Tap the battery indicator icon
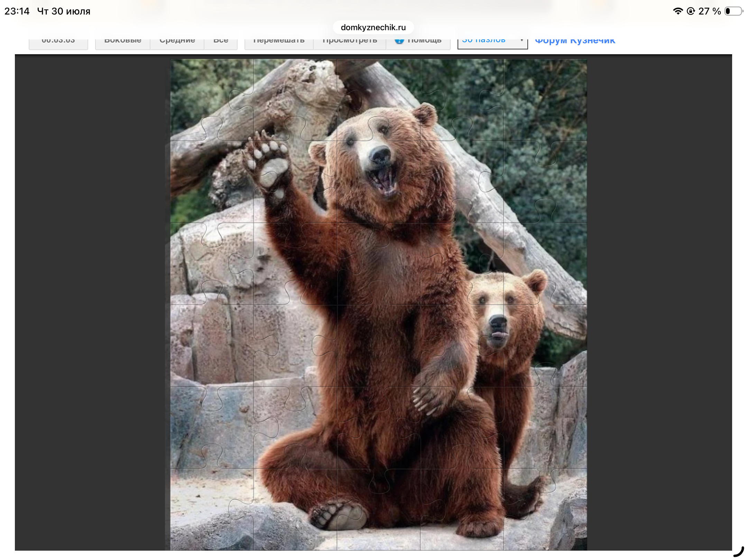Viewport: 747px width, 560px height. tap(734, 11)
